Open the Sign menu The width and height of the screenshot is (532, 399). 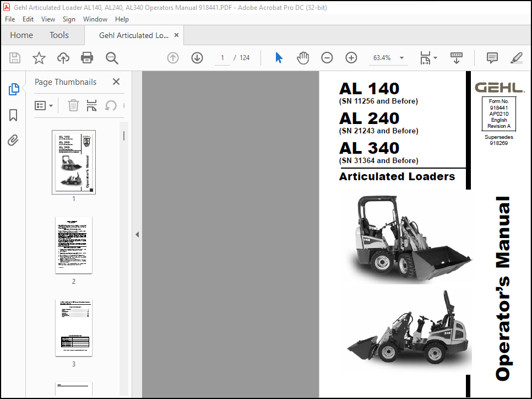click(69, 19)
